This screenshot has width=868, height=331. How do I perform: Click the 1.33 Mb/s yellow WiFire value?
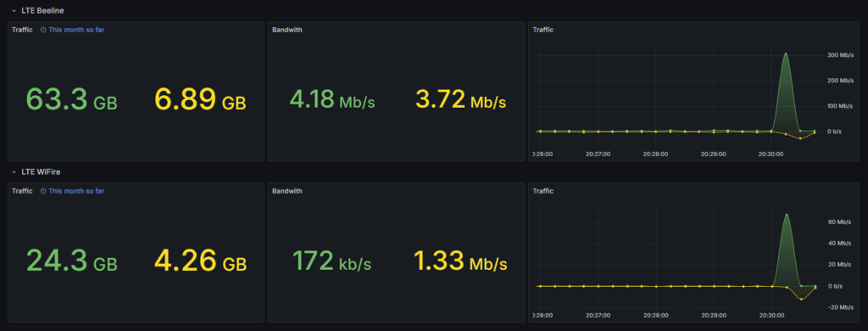(x=460, y=261)
